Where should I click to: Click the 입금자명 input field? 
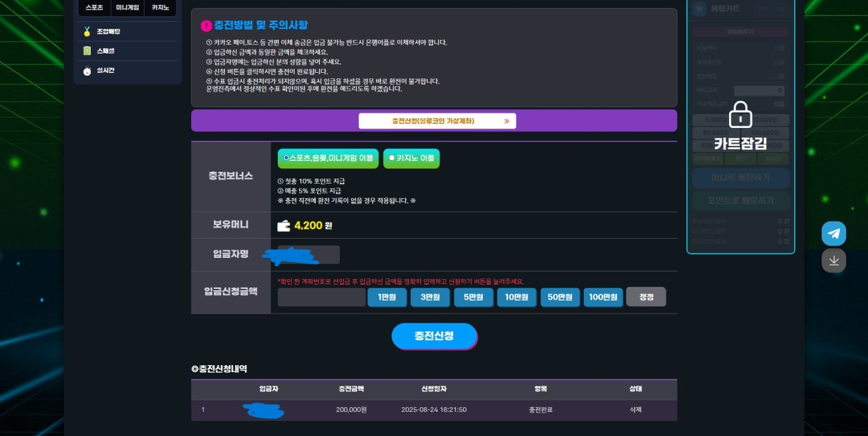pyautogui.click(x=309, y=254)
